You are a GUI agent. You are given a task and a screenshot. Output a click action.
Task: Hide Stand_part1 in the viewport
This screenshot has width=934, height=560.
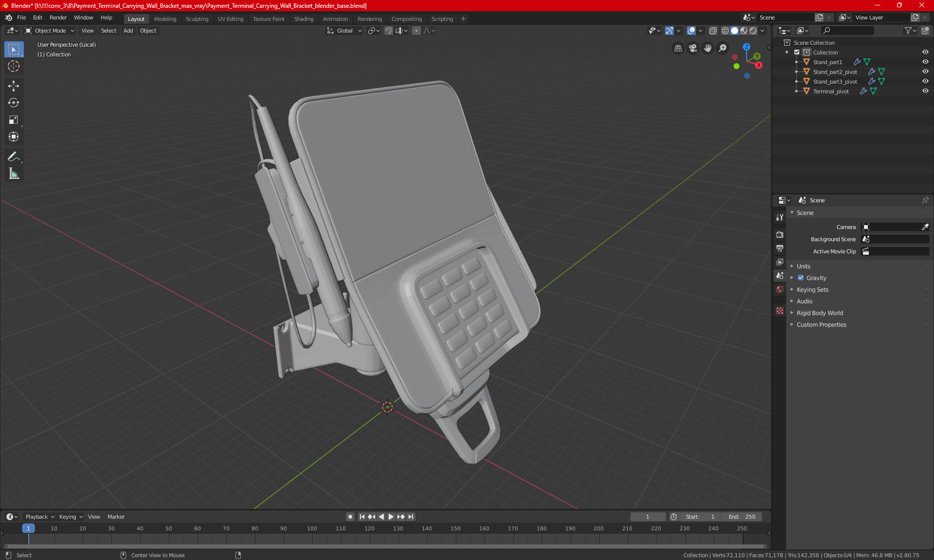click(x=925, y=62)
